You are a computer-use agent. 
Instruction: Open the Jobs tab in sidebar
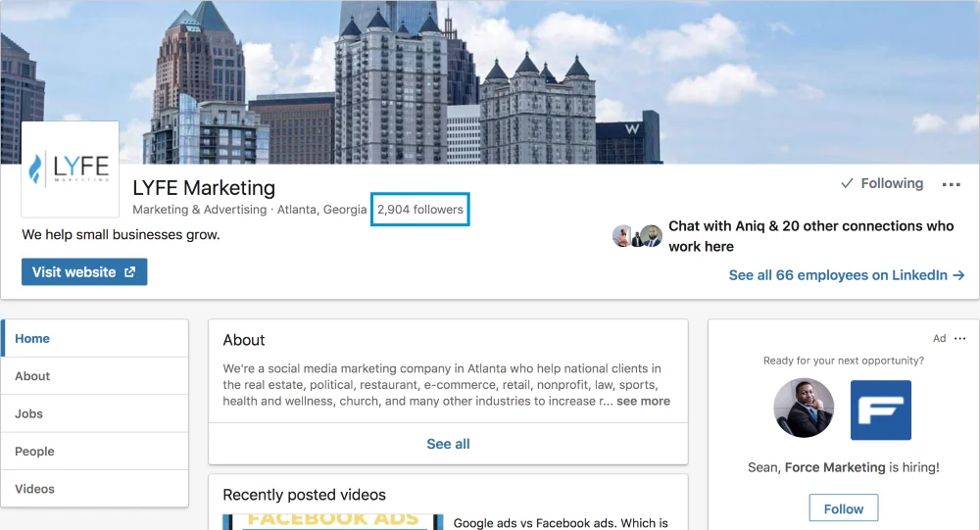pos(95,413)
